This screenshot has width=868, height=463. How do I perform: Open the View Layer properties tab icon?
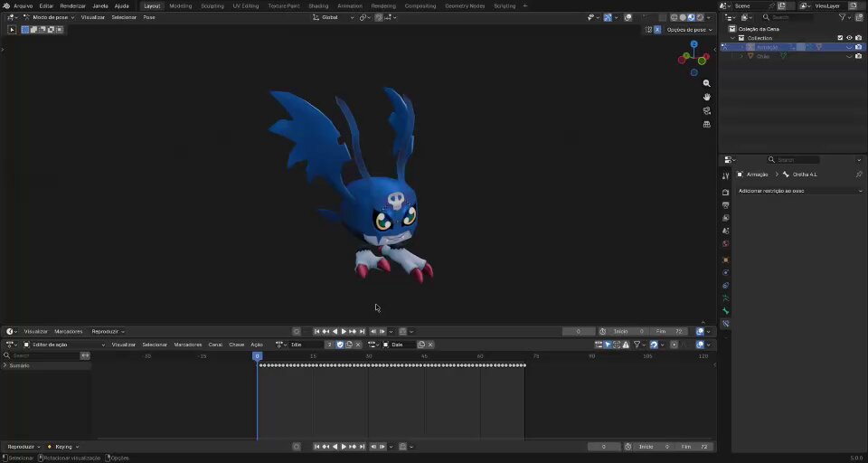[x=726, y=218]
